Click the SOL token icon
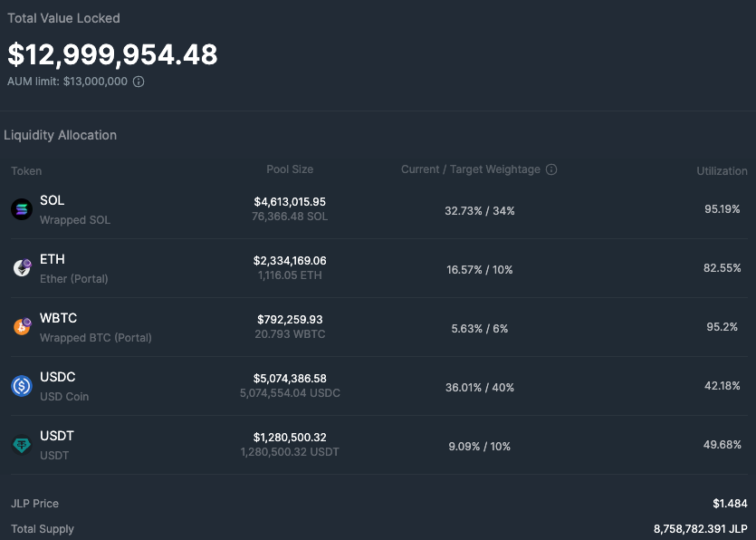 tap(22, 209)
